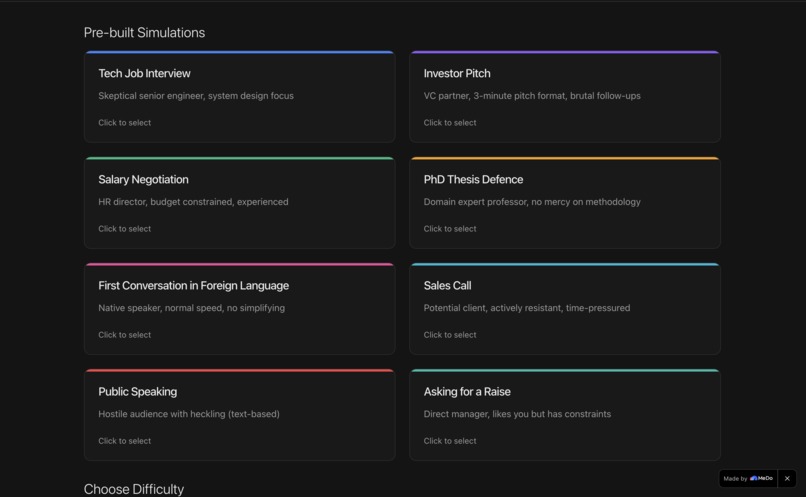This screenshot has height=497, width=806.
Task: Select the Tech Job Interview simulation card
Action: [240, 97]
